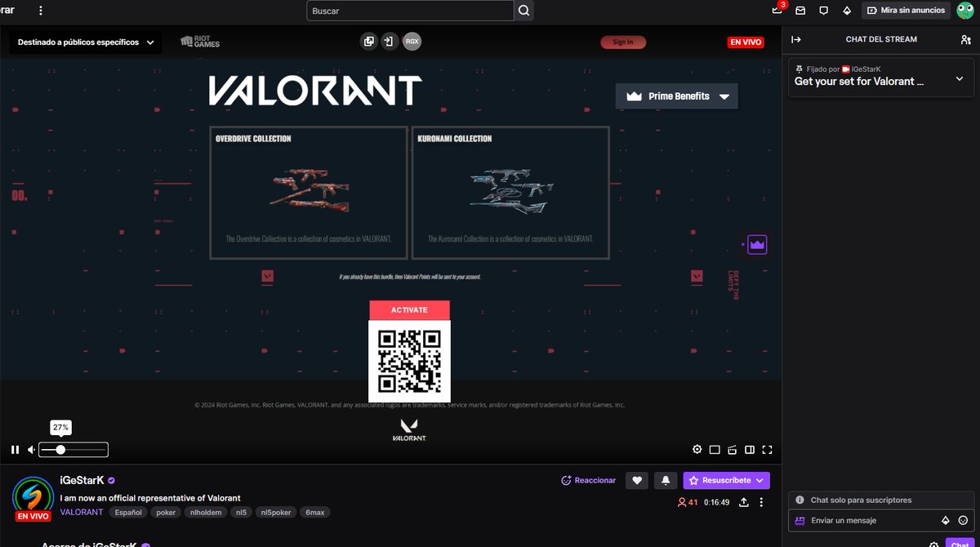This screenshot has width=980, height=547.
Task: Open the Resuscríbete dropdown button
Action: 727,480
